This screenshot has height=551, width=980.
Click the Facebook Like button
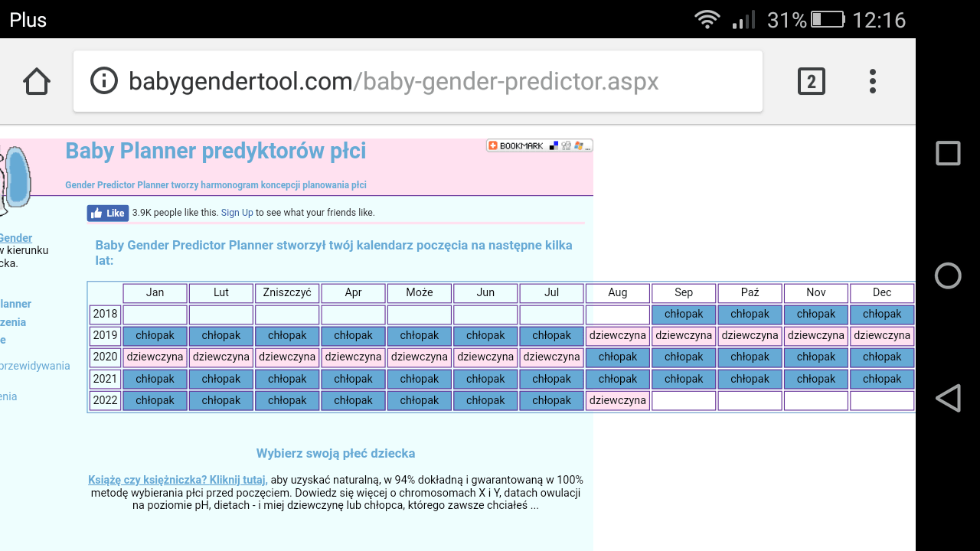[108, 213]
